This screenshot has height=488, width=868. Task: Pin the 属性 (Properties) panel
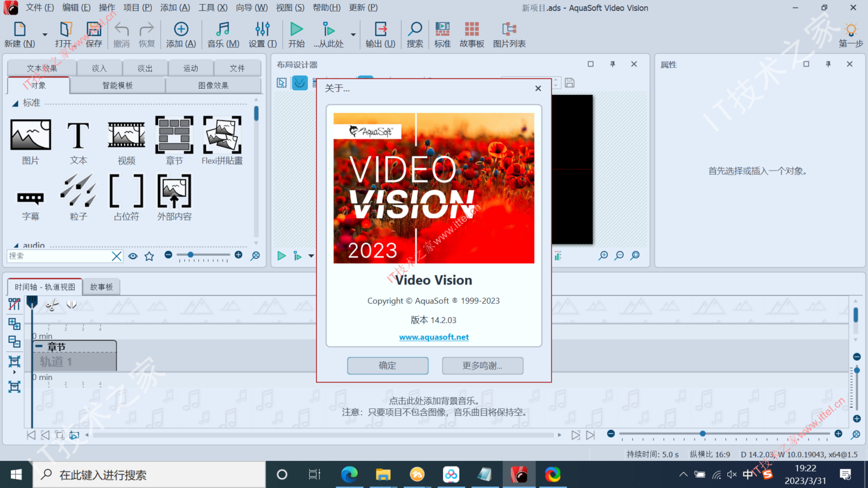point(828,64)
